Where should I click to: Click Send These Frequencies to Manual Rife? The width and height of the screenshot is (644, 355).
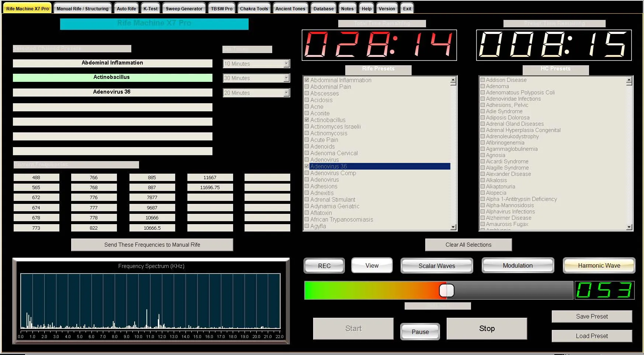tap(152, 245)
